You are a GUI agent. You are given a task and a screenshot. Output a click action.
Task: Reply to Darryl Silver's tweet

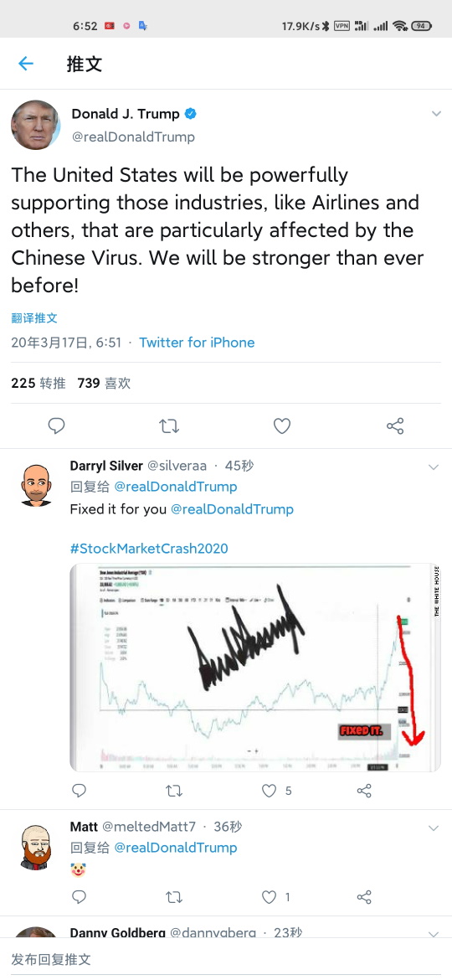pos(79,791)
